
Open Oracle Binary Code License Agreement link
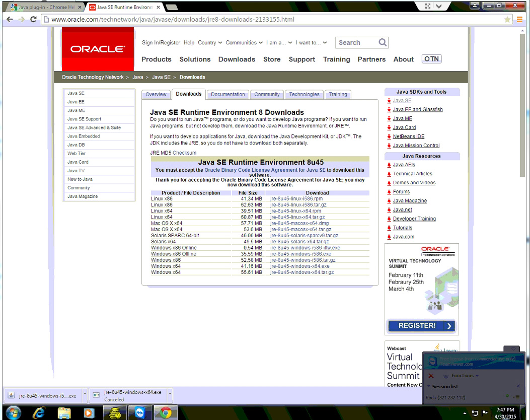(265, 170)
